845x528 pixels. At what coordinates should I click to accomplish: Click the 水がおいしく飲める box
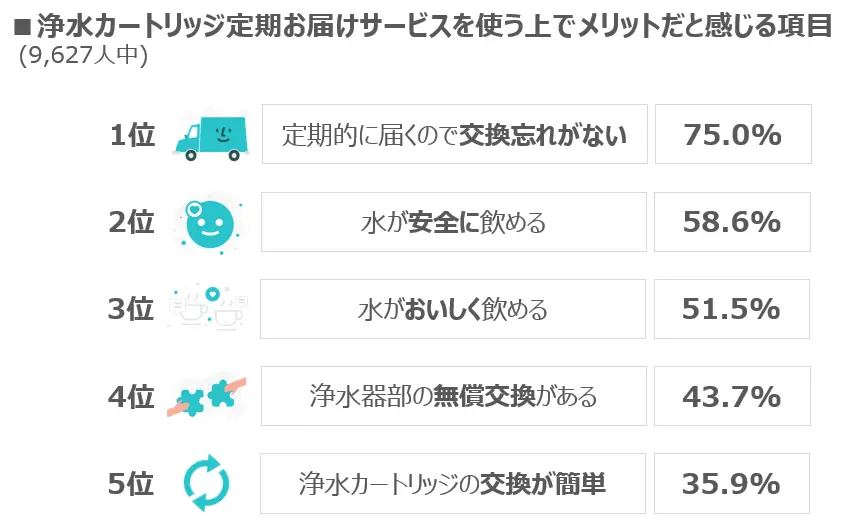[453, 309]
